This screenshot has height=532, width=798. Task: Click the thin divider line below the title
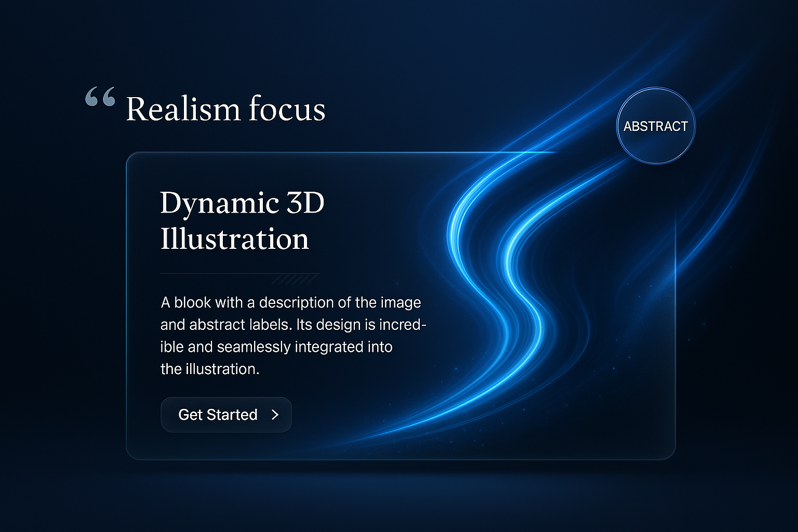click(218, 273)
